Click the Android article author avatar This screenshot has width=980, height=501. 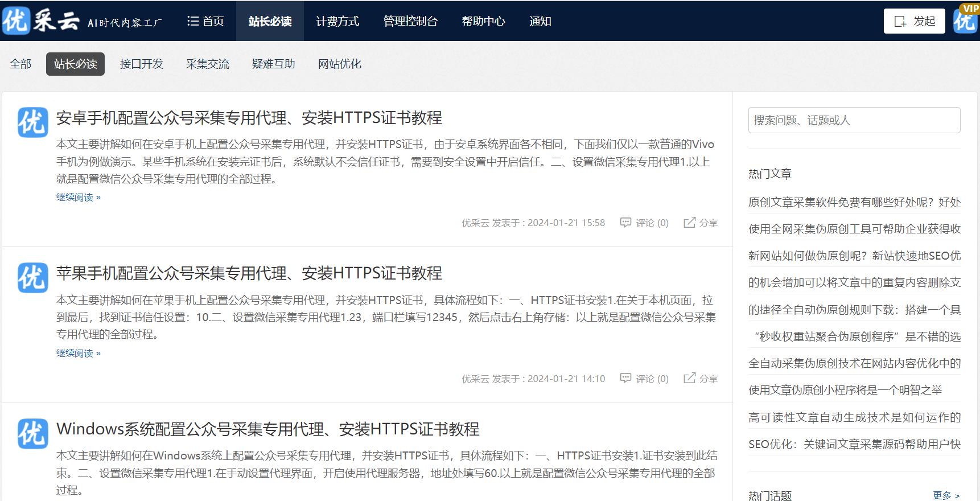[x=33, y=122]
